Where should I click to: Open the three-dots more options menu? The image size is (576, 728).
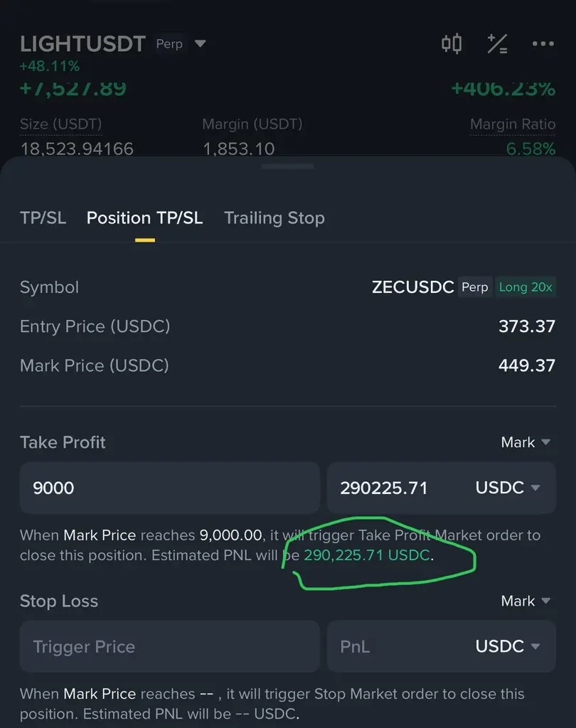click(x=543, y=43)
